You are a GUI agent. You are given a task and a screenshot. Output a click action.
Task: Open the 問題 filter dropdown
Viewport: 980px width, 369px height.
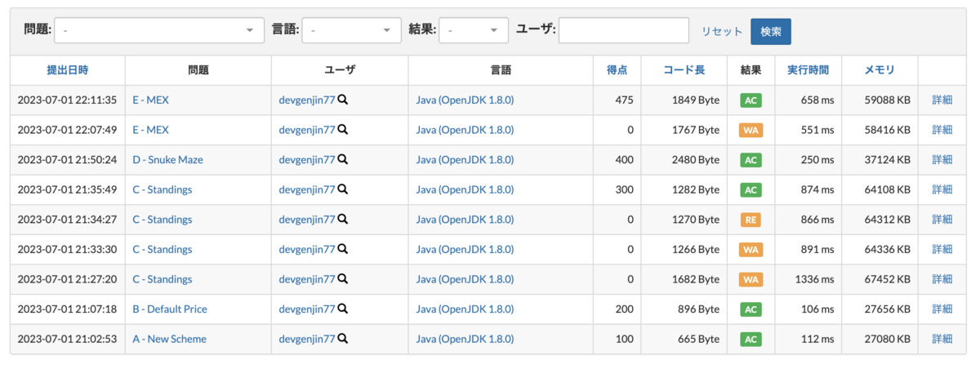point(159,30)
